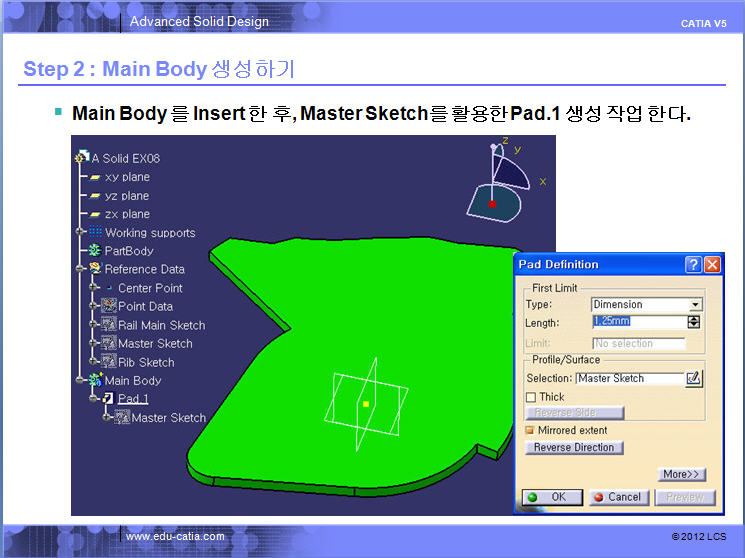Screen dimensions: 745x558
Task: Click the Pad.1 feature icon in tree
Action: point(109,399)
